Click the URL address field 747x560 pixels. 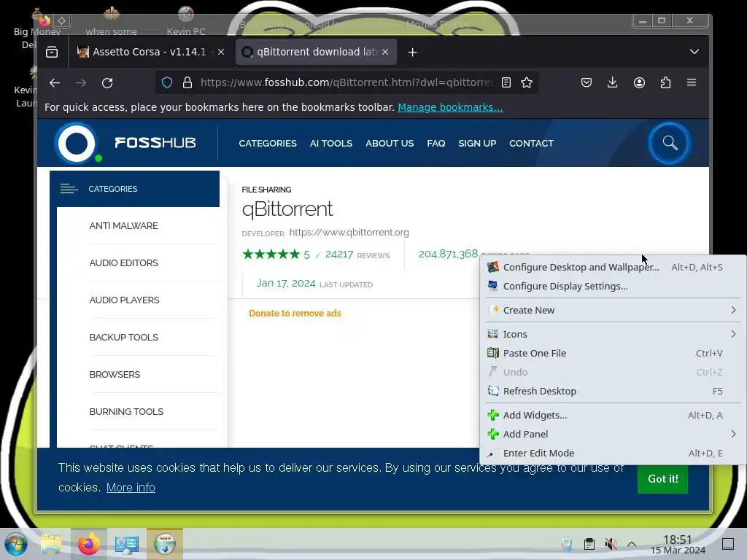[347, 83]
